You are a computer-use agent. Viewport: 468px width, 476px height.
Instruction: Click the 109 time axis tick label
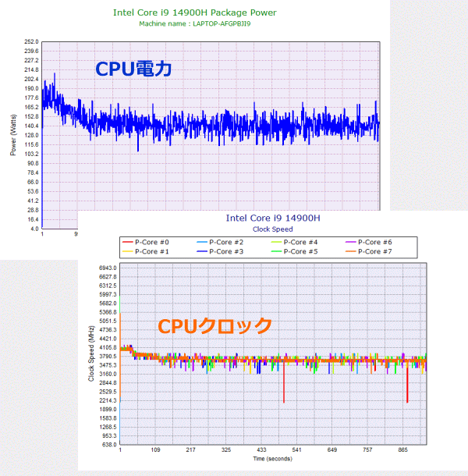(155, 450)
